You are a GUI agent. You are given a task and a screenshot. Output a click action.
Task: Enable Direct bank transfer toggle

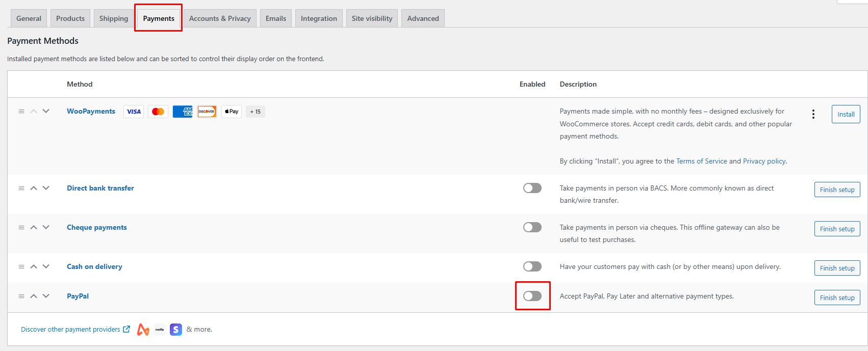click(x=532, y=188)
